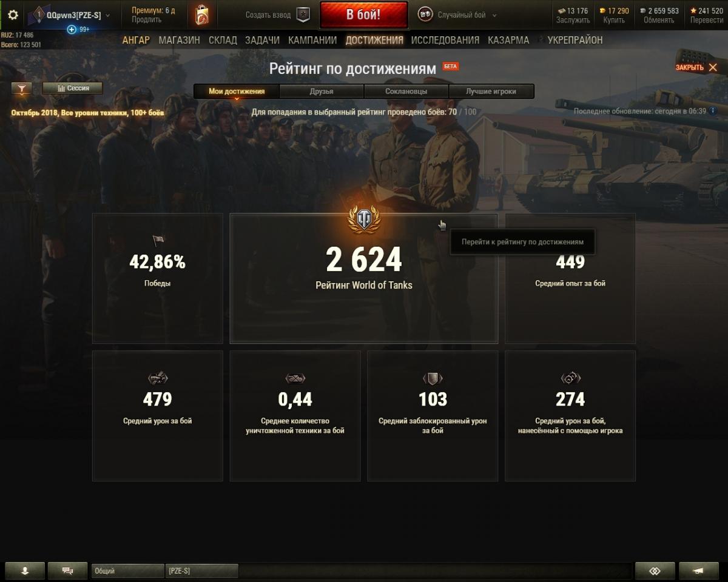Open the premium shop bag icon
The height and width of the screenshot is (582, 728).
202,15
